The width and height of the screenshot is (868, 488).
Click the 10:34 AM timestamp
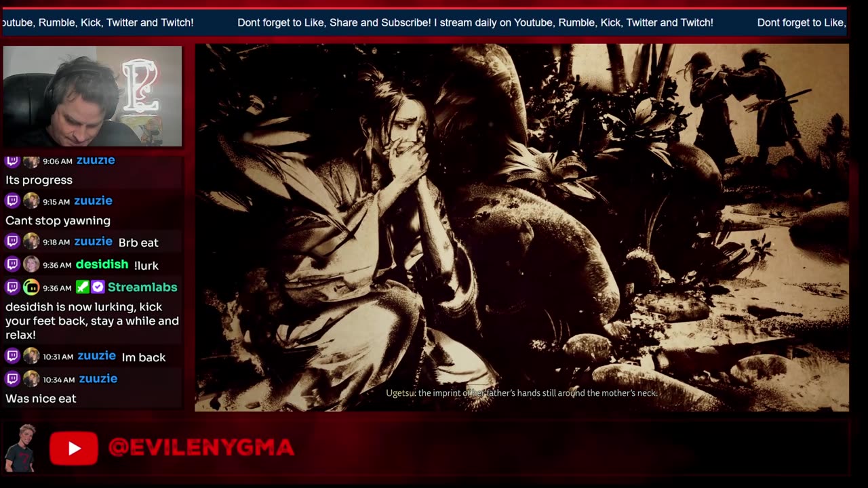tap(59, 380)
